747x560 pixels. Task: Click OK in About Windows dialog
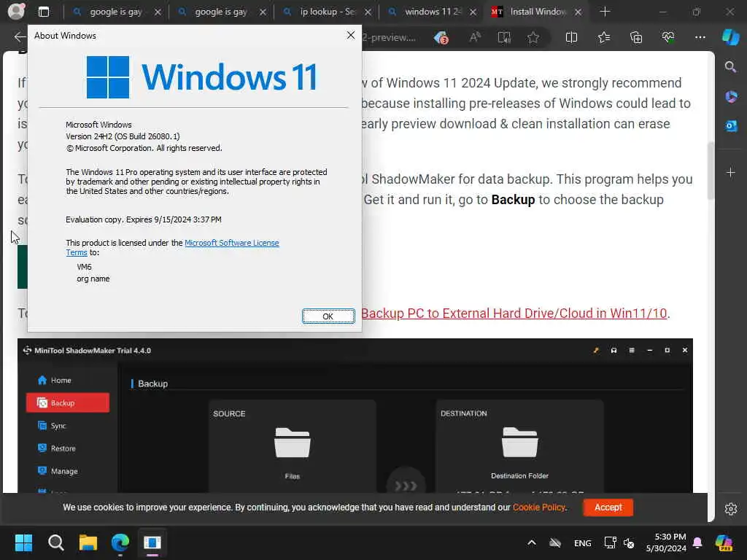[328, 316]
